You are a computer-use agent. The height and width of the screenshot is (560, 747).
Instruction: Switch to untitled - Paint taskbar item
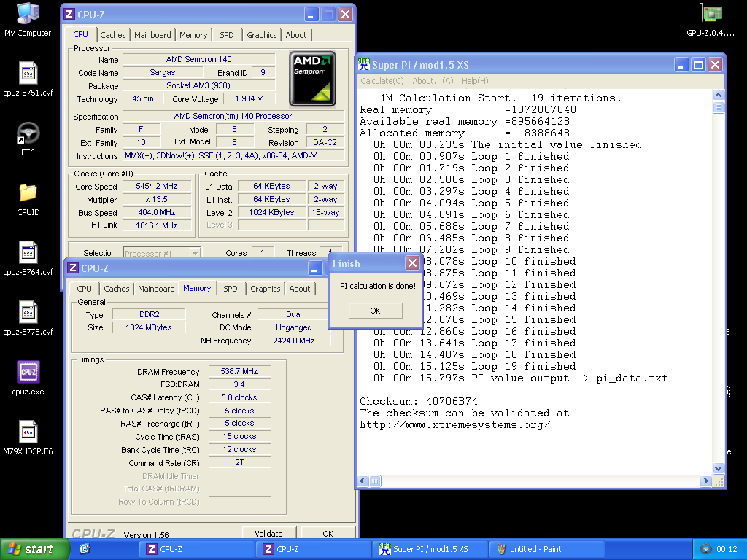click(x=546, y=549)
